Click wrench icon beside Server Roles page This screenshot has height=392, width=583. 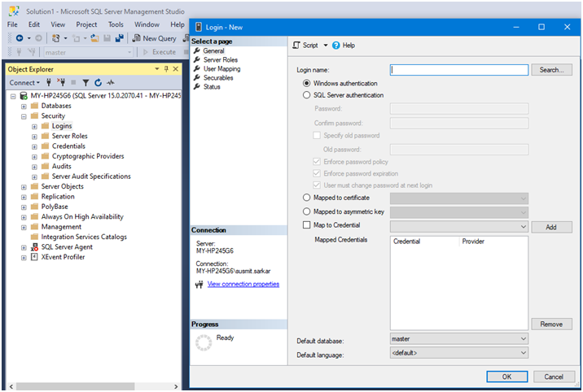click(197, 59)
